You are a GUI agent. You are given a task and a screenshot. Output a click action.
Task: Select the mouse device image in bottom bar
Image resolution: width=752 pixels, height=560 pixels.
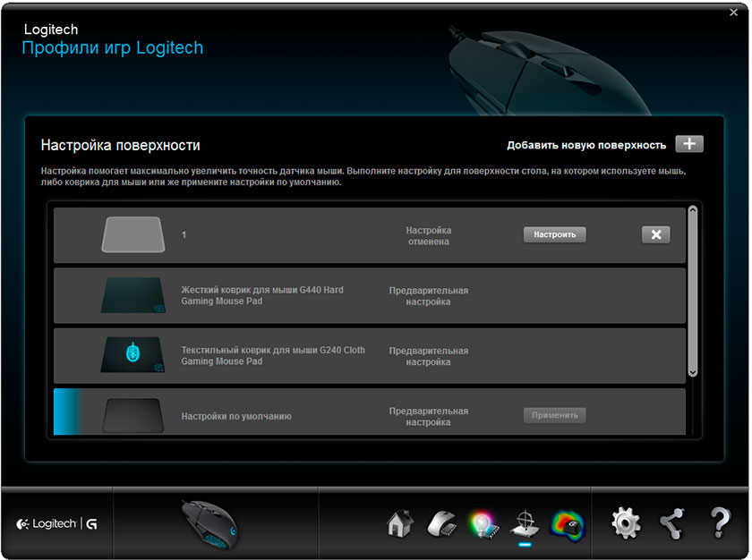click(209, 524)
